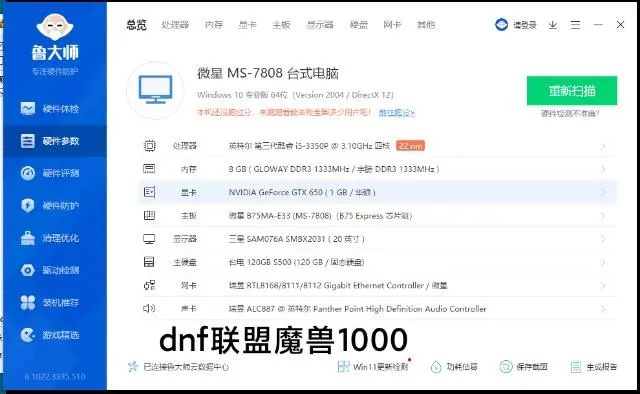Open the hamburger main menu
640x394 pixels.
(x=576, y=25)
